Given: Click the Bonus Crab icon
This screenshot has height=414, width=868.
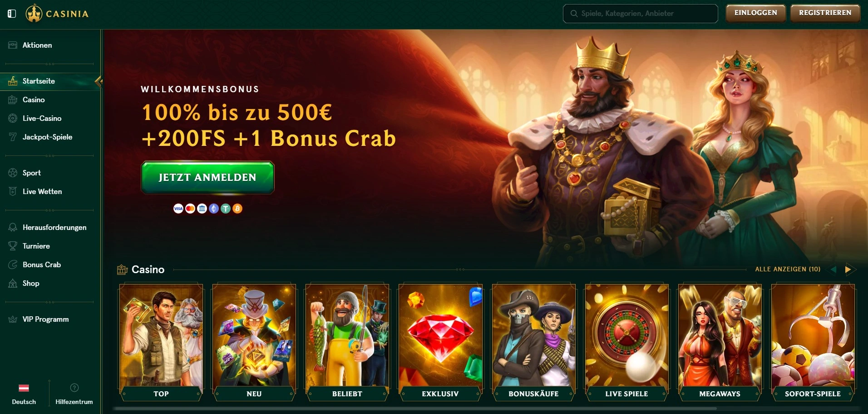Looking at the screenshot, I should (x=13, y=264).
